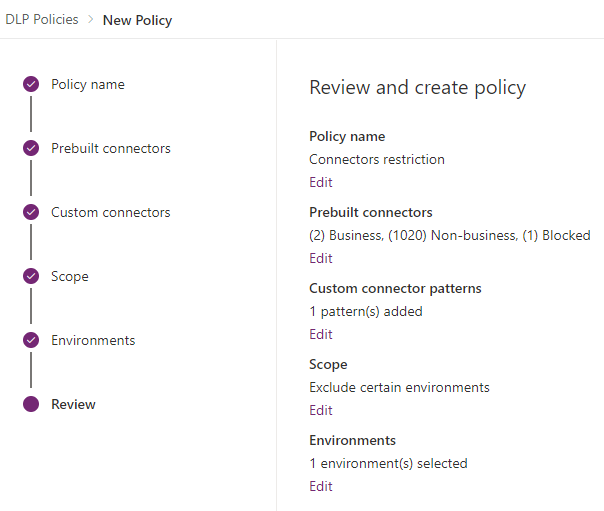Edit the policy name Connectors restriction
This screenshot has height=511, width=604.
tap(320, 182)
